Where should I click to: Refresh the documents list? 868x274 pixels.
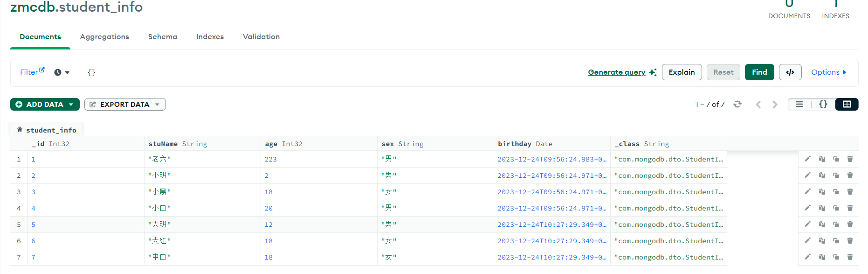737,104
